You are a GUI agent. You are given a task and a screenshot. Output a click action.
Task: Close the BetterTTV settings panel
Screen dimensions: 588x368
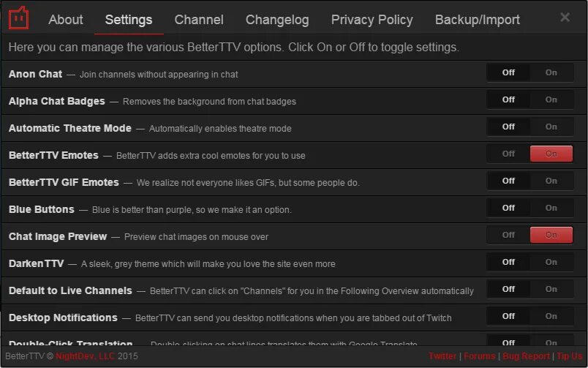[565, 18]
